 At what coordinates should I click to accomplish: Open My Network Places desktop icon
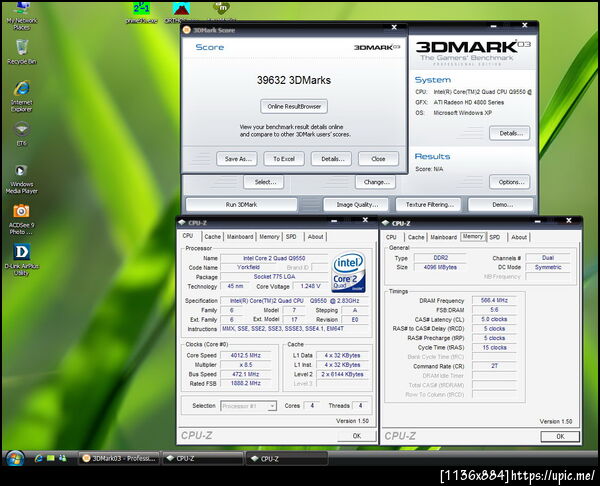(22, 15)
